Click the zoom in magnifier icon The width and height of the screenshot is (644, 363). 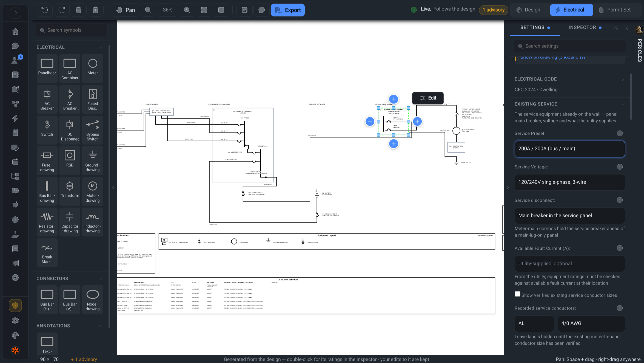[x=187, y=10]
